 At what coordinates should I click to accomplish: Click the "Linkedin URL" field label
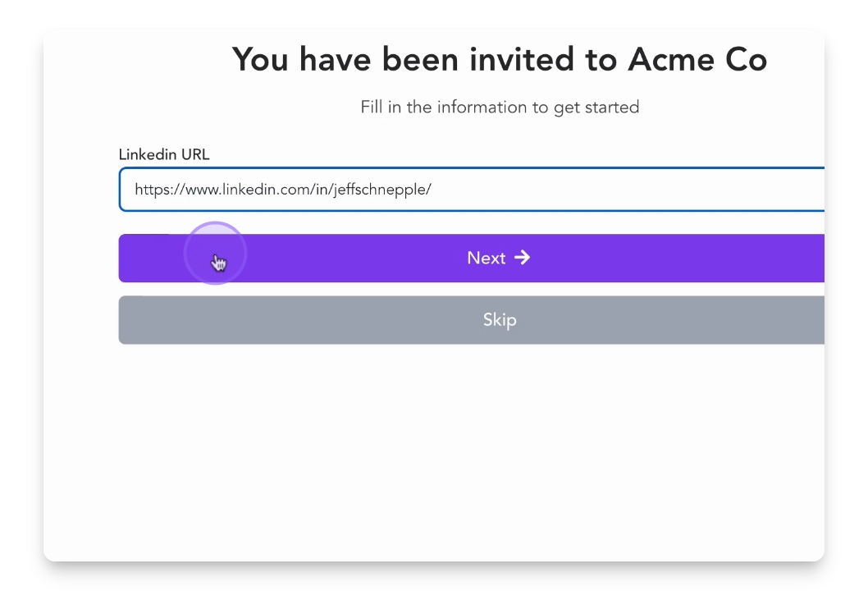point(164,154)
